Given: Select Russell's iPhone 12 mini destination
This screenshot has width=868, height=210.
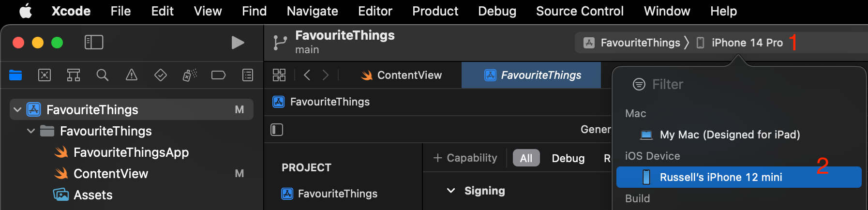Looking at the screenshot, I should coord(721,177).
